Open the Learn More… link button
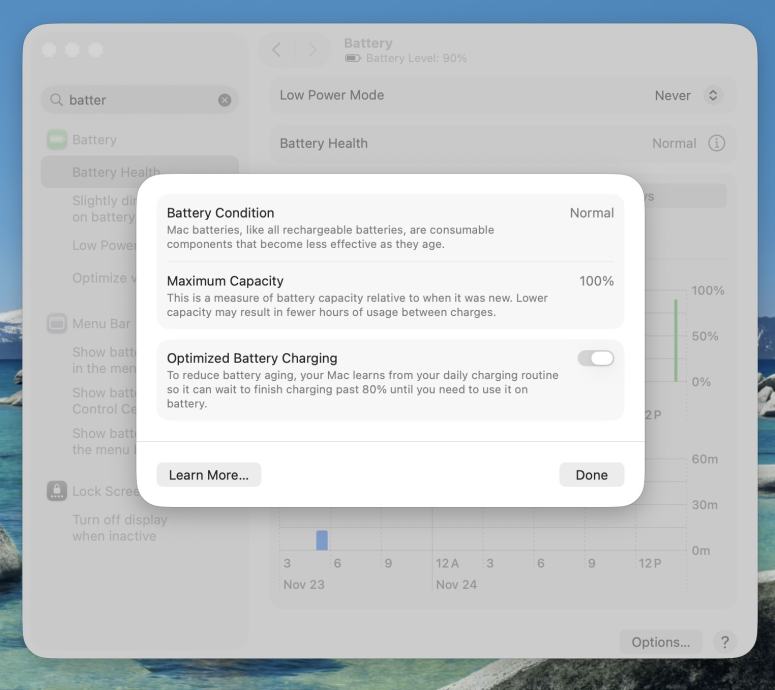 point(209,475)
